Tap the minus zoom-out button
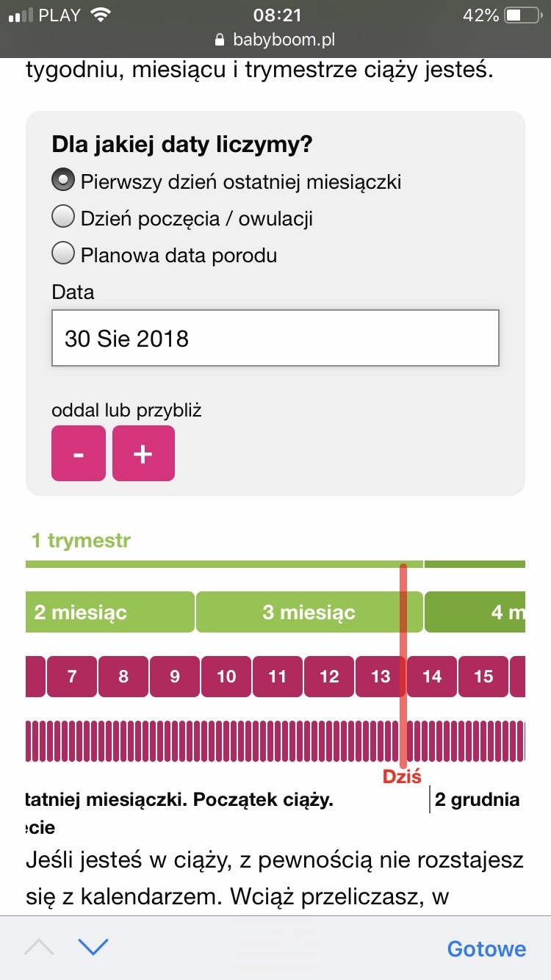 (x=79, y=453)
